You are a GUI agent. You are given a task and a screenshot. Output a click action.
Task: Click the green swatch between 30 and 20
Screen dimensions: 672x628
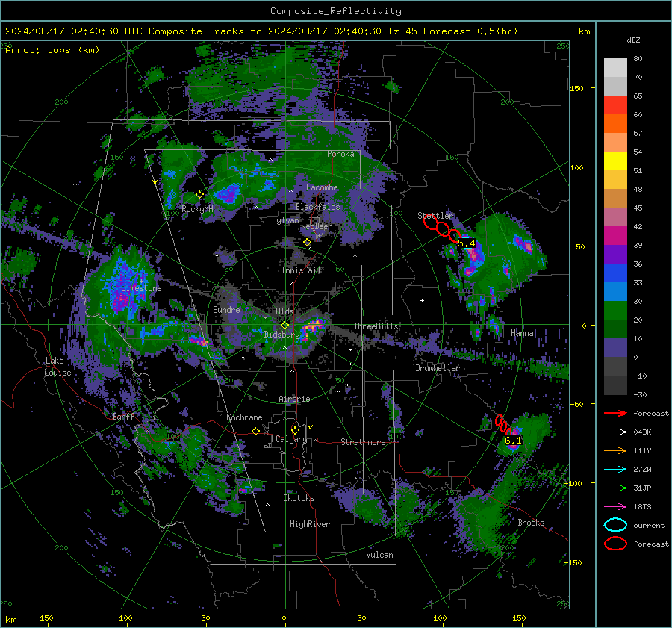(x=615, y=311)
